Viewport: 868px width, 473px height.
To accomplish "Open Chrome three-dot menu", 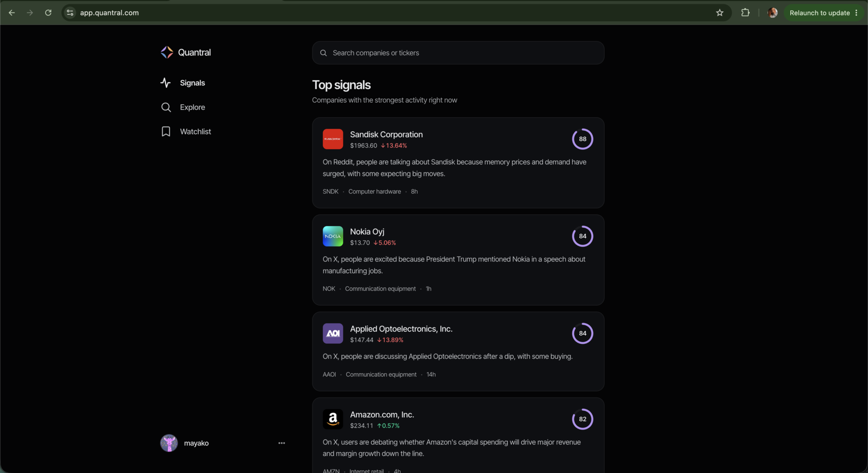I will click(x=857, y=13).
